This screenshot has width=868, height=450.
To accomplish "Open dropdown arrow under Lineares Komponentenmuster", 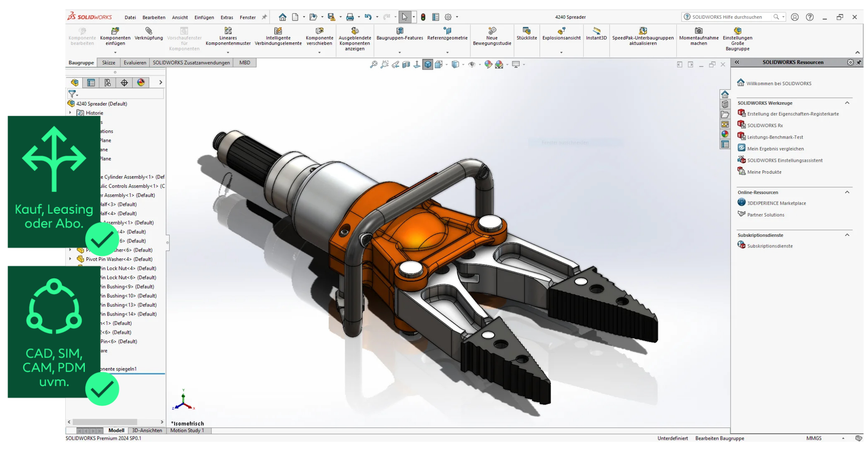I will coord(228,53).
